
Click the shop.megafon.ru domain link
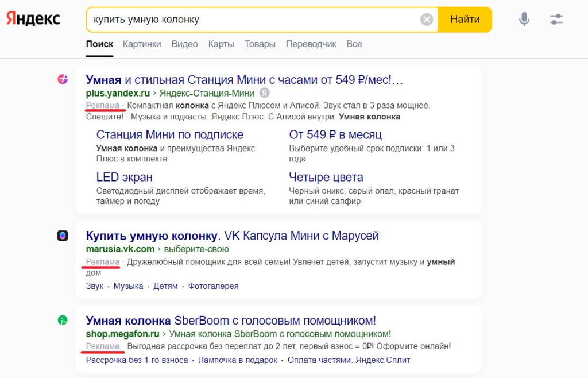click(123, 334)
